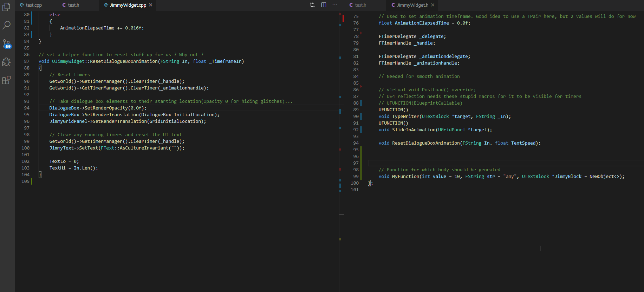Close the JimmyWidget.h tab
This screenshot has height=292, width=644.
pos(433,5)
